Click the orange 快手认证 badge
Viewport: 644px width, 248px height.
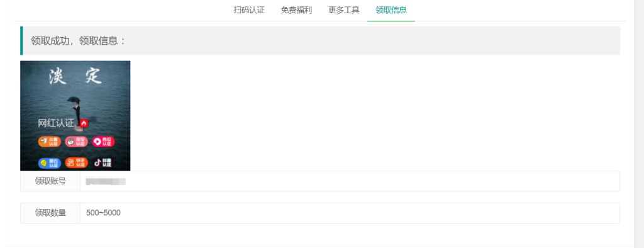pyautogui.click(x=76, y=163)
